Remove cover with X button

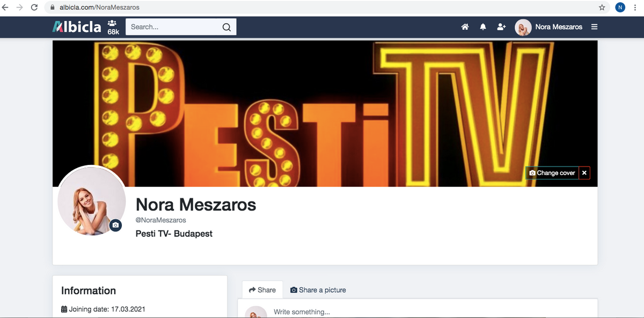tap(584, 173)
